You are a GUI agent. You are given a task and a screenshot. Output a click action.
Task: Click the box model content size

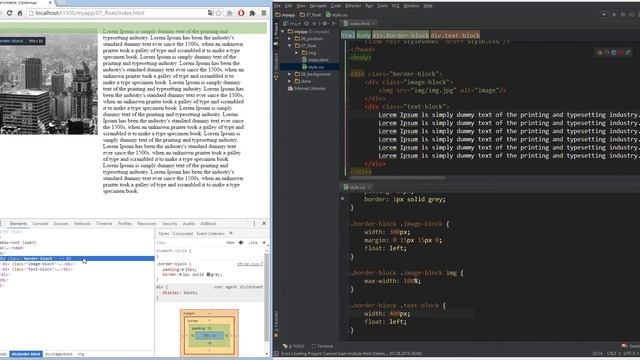click(x=209, y=336)
